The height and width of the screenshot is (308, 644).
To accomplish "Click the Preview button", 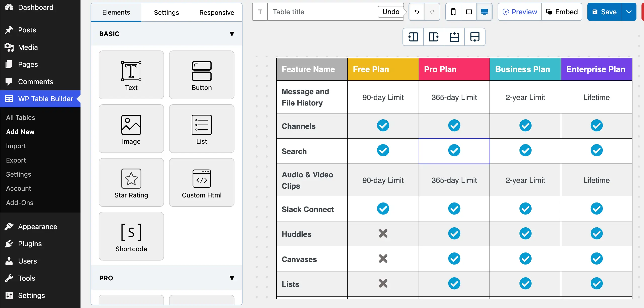I will (x=519, y=12).
